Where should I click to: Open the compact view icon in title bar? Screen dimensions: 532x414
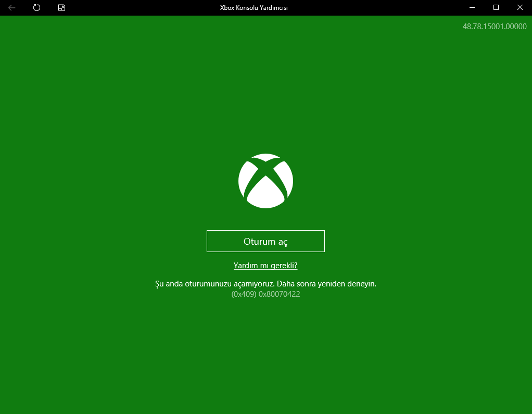61,7
